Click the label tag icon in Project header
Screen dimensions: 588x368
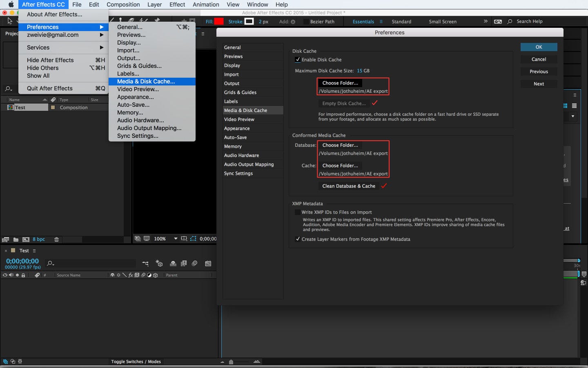pyautogui.click(x=53, y=100)
